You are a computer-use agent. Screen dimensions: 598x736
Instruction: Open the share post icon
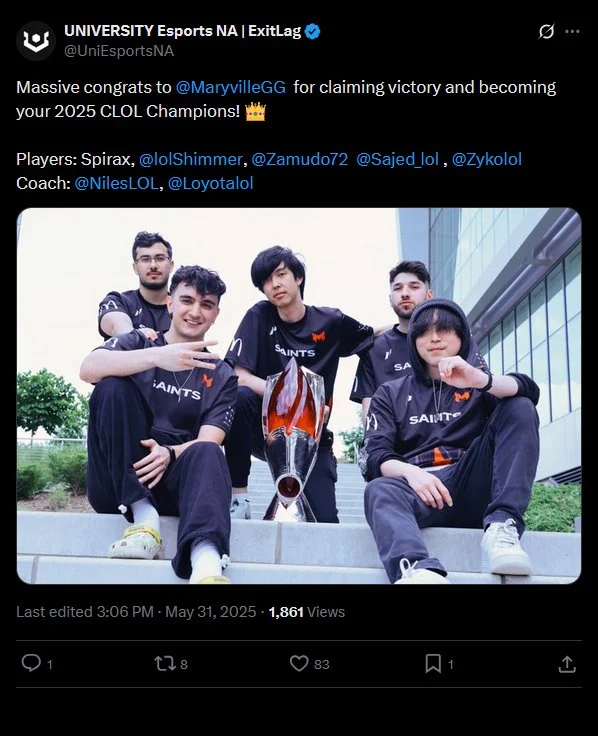click(567, 664)
